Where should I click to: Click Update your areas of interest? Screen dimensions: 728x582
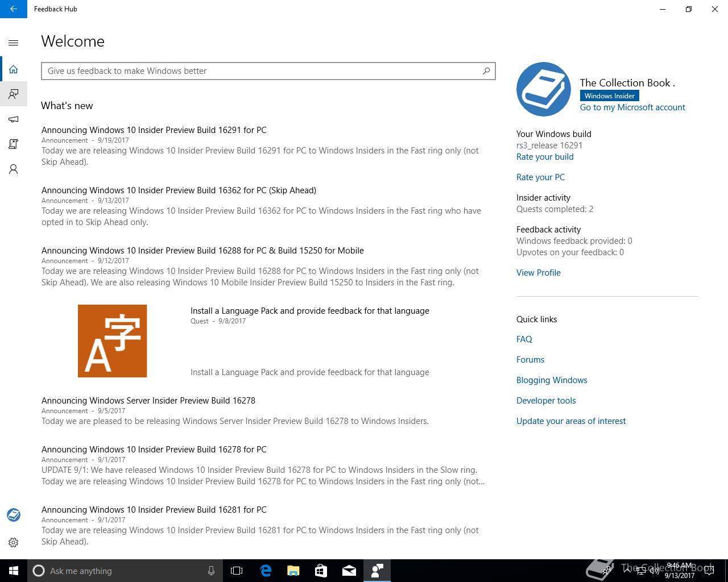click(571, 421)
